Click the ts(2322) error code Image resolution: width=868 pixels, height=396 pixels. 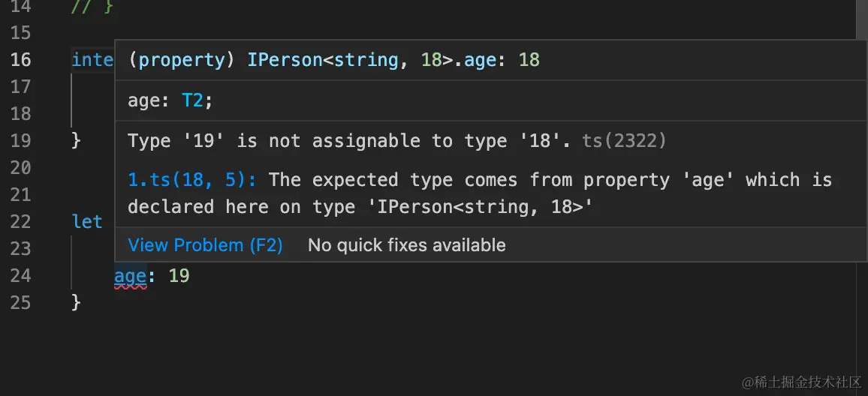point(624,141)
